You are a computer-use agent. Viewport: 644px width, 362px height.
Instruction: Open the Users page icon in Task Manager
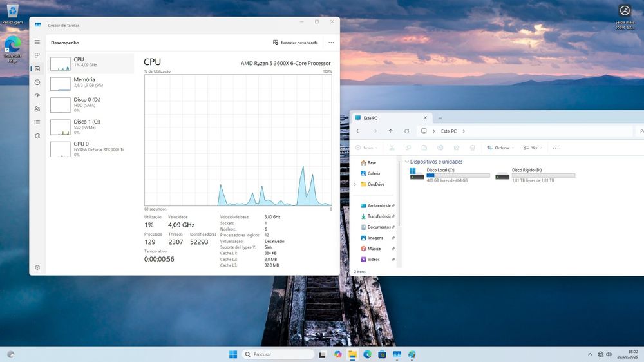[x=37, y=109]
